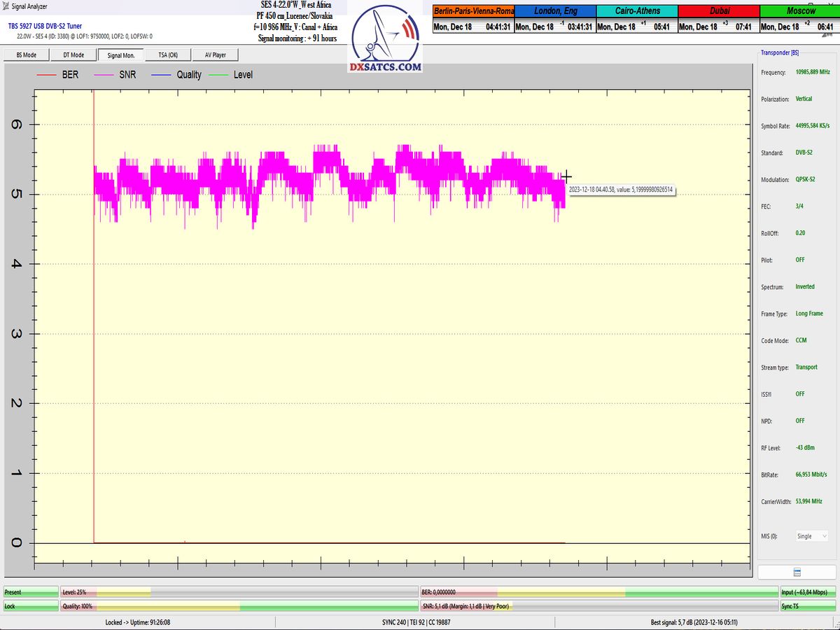The image size is (840, 630).
Task: Switch to the BS Mode tab
Action: pos(26,55)
